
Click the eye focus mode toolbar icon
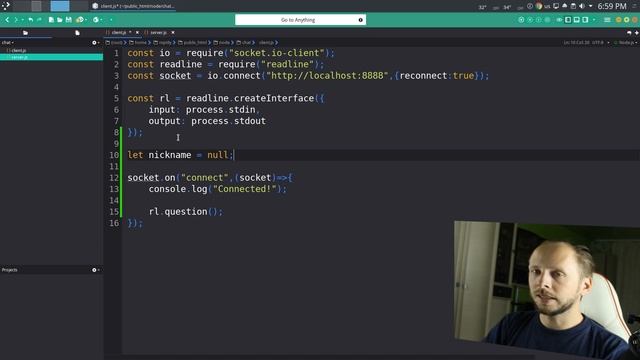(x=559, y=20)
